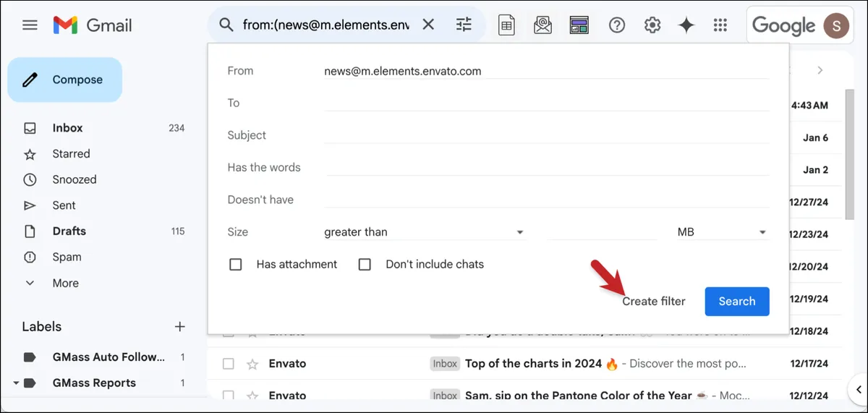
Task: Open the main menu hamburger icon
Action: (30, 25)
